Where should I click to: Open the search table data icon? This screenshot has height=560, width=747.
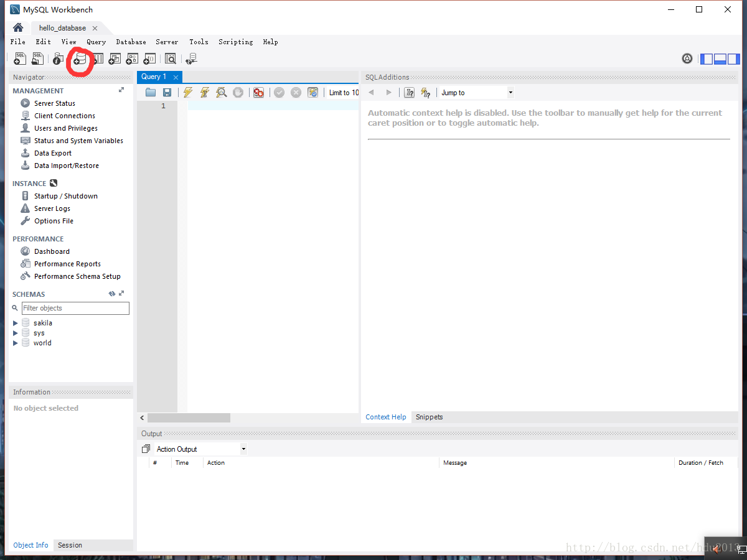(x=170, y=58)
